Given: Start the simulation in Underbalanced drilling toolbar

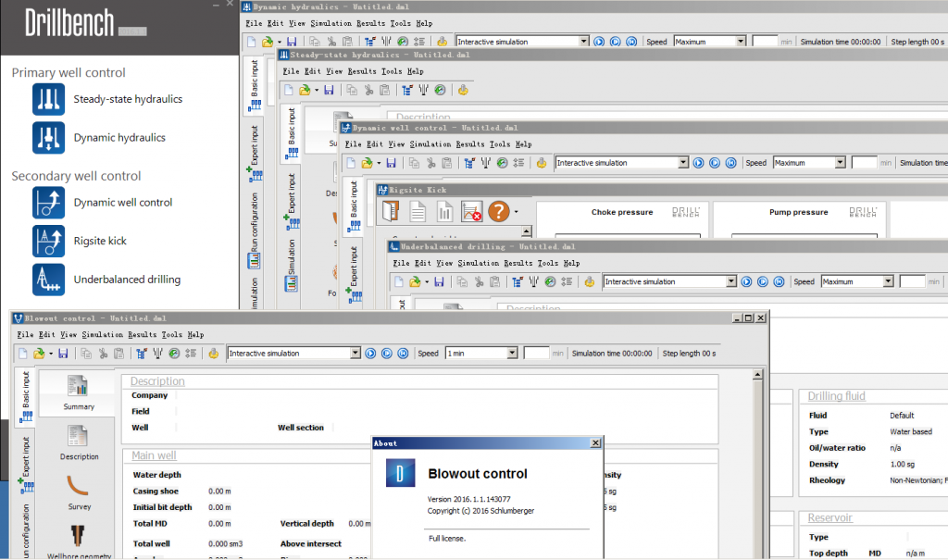Looking at the screenshot, I should coord(747,281).
